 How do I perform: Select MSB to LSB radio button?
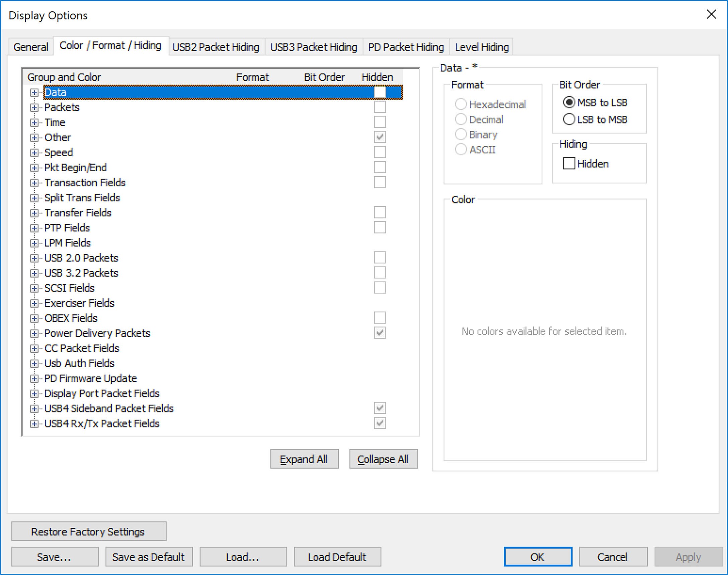pyautogui.click(x=569, y=102)
